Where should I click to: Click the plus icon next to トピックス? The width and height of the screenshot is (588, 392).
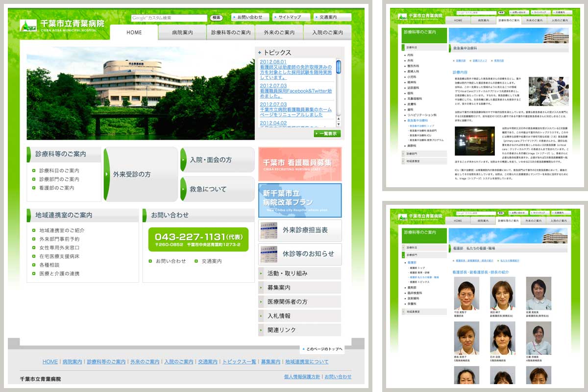[259, 52]
